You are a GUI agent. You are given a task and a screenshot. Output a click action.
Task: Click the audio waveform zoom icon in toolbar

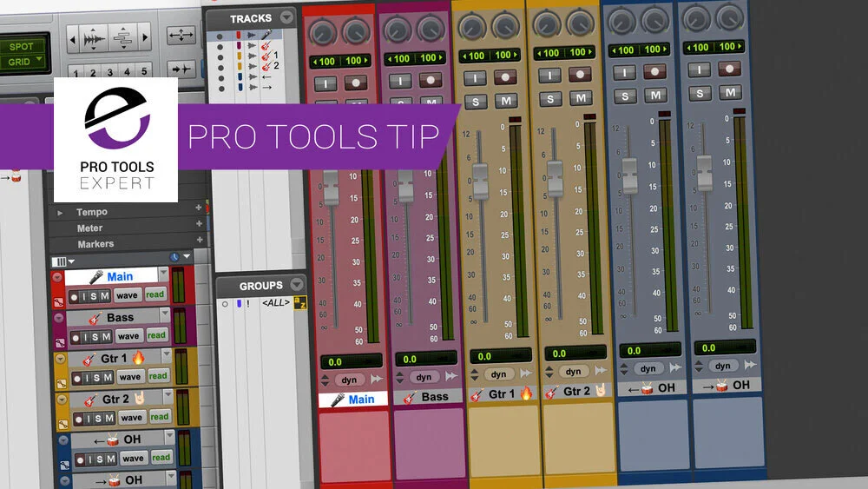[x=94, y=39]
